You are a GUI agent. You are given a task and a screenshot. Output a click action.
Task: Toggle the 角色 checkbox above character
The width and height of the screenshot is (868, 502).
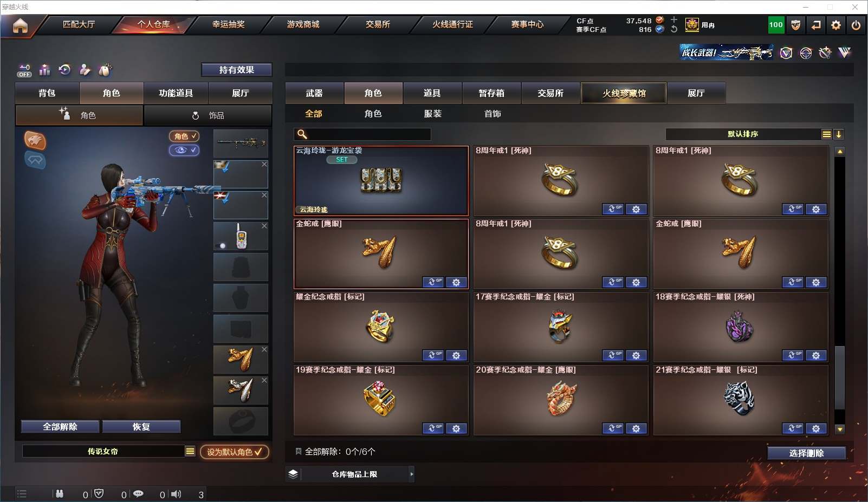click(x=184, y=136)
